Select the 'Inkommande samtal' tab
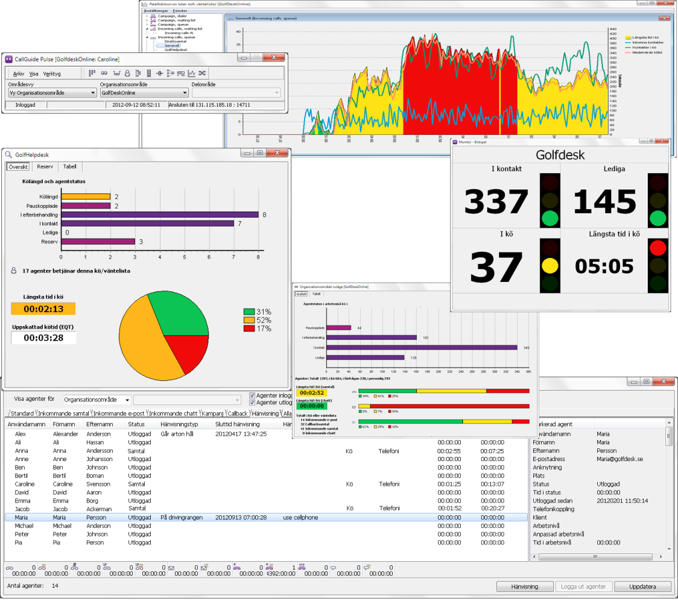 (63, 413)
